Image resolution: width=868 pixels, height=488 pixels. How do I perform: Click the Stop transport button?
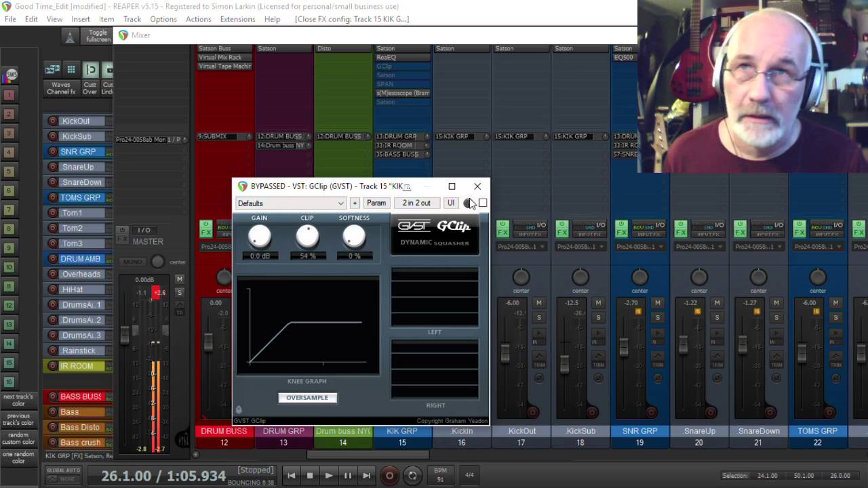pyautogui.click(x=310, y=476)
